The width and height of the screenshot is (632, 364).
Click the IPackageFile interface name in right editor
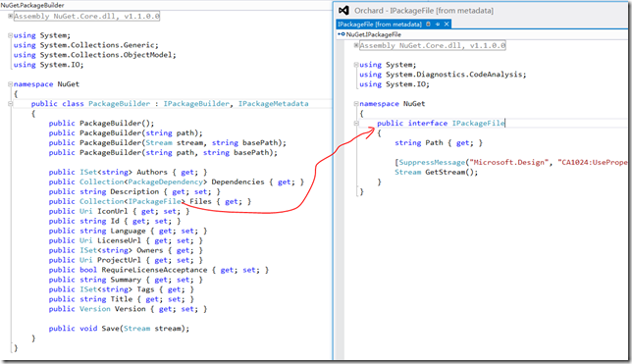(478, 123)
